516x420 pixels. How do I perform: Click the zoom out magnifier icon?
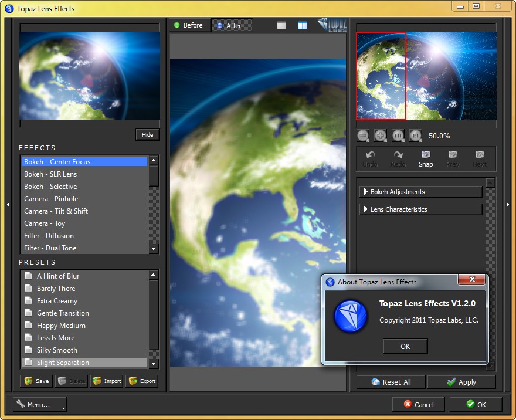pos(364,136)
